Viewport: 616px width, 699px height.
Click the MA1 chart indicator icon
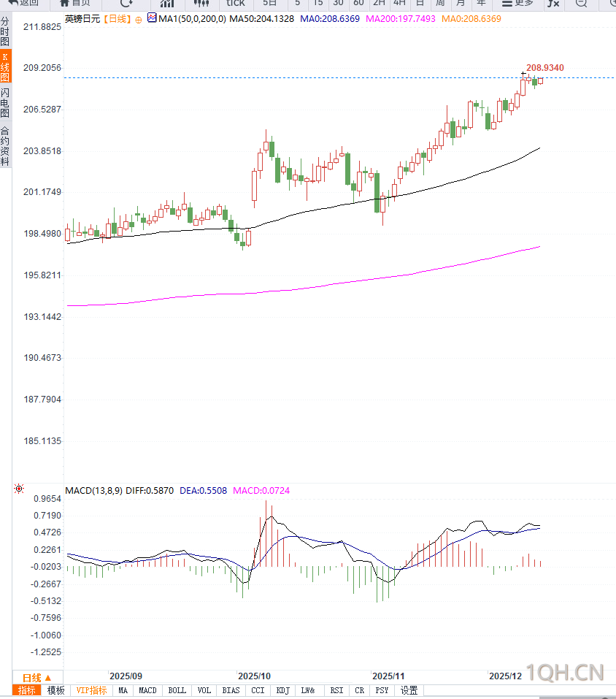point(151,18)
